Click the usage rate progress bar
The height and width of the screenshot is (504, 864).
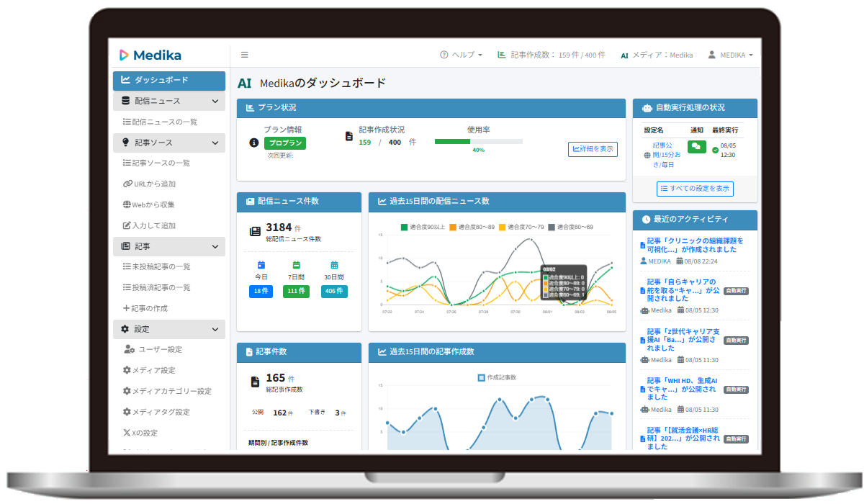478,141
